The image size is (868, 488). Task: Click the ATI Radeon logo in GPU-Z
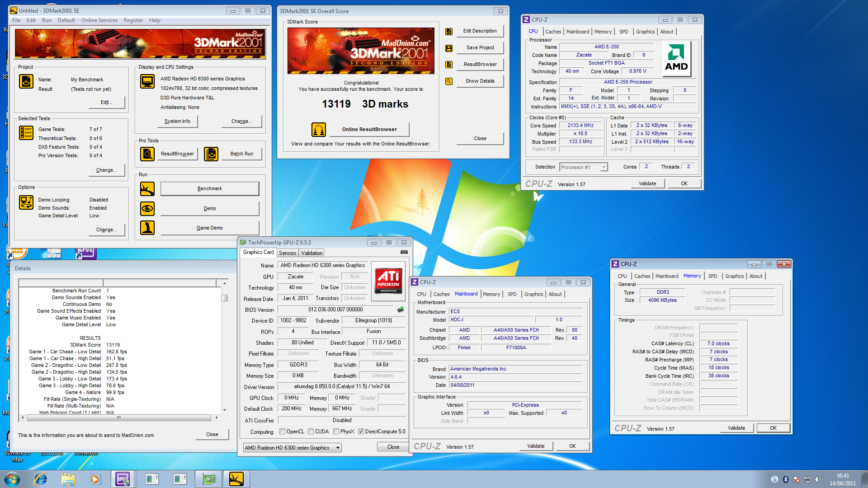pyautogui.click(x=389, y=281)
